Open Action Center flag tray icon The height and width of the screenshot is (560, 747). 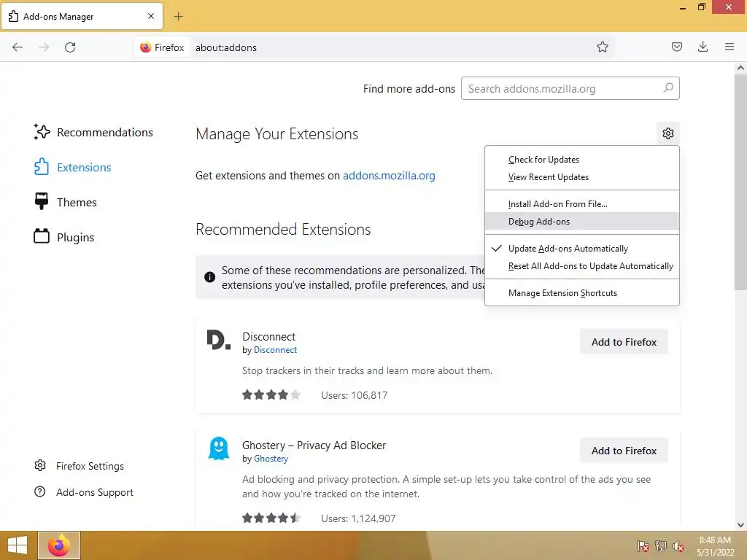point(643,545)
